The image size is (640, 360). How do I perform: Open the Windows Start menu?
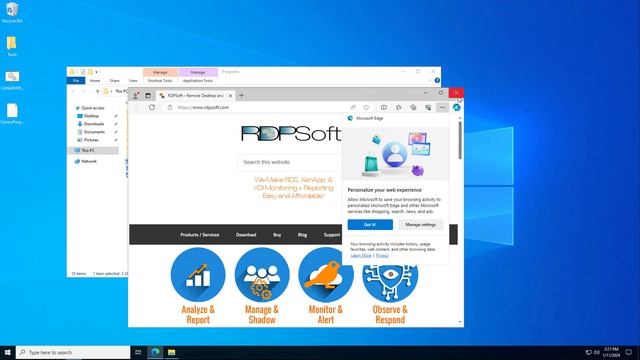coord(7,352)
